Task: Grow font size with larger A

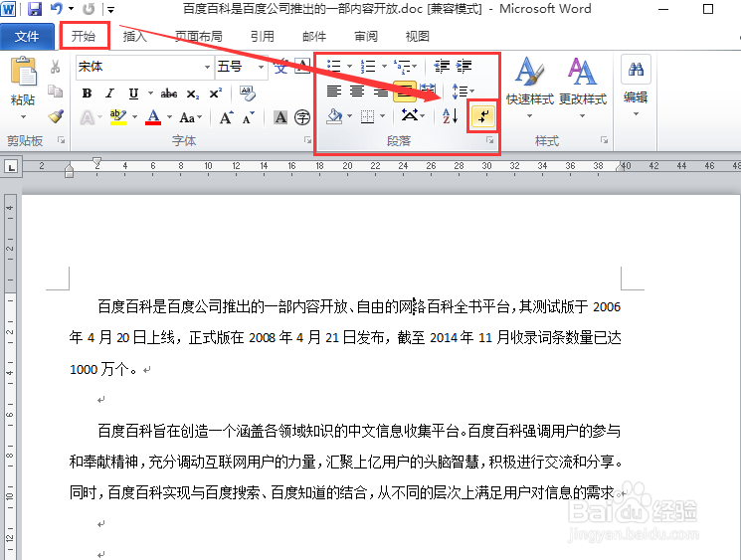Action: [x=227, y=117]
